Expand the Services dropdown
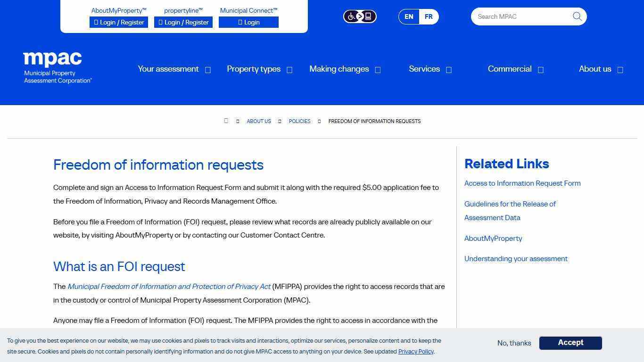Viewport: 644px width, 362px height. point(448,69)
